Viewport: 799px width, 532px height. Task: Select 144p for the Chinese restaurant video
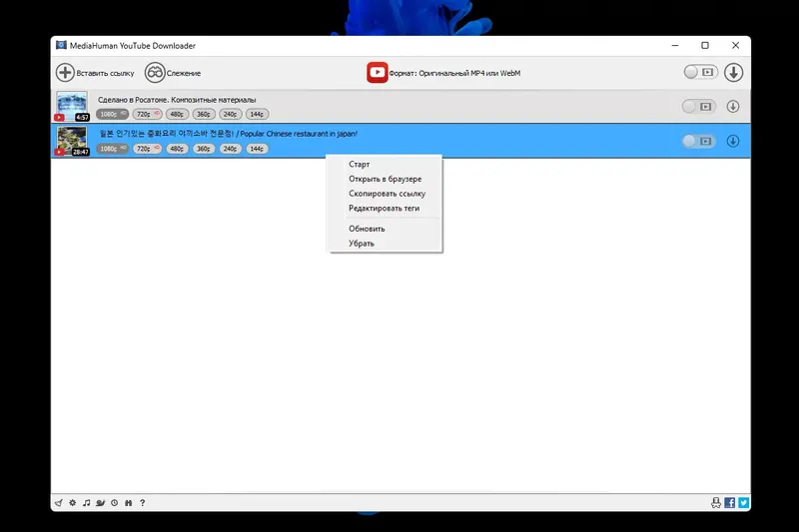tap(257, 149)
